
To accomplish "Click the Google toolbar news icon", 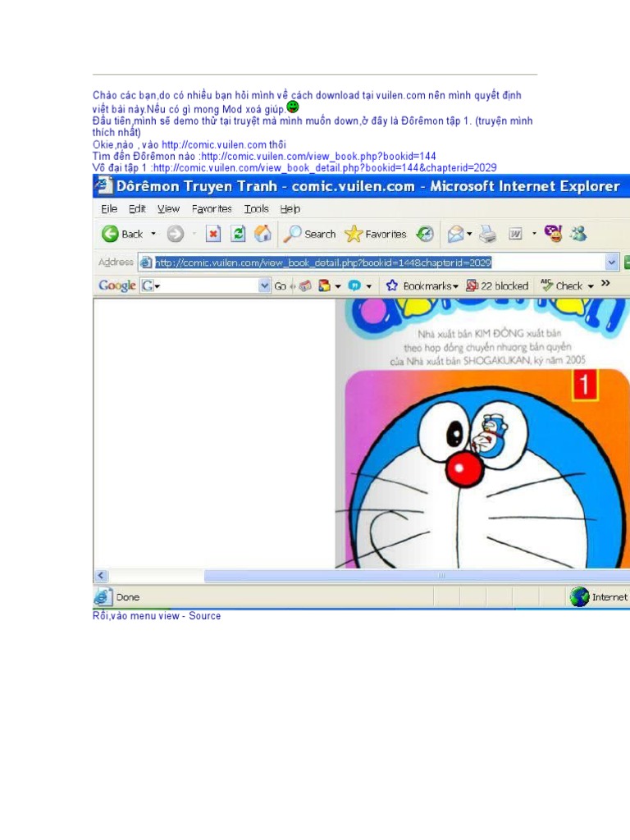I will pos(305,286).
